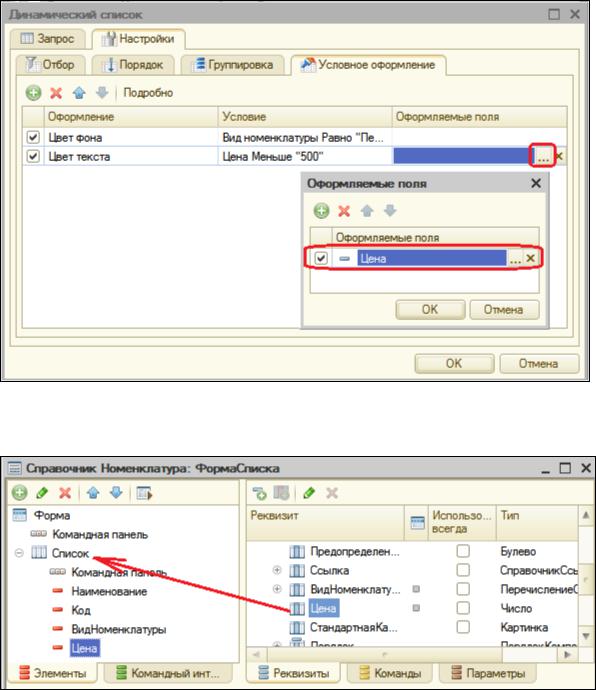
Task: Select Цена element in the elements tree
Action: pos(85,648)
